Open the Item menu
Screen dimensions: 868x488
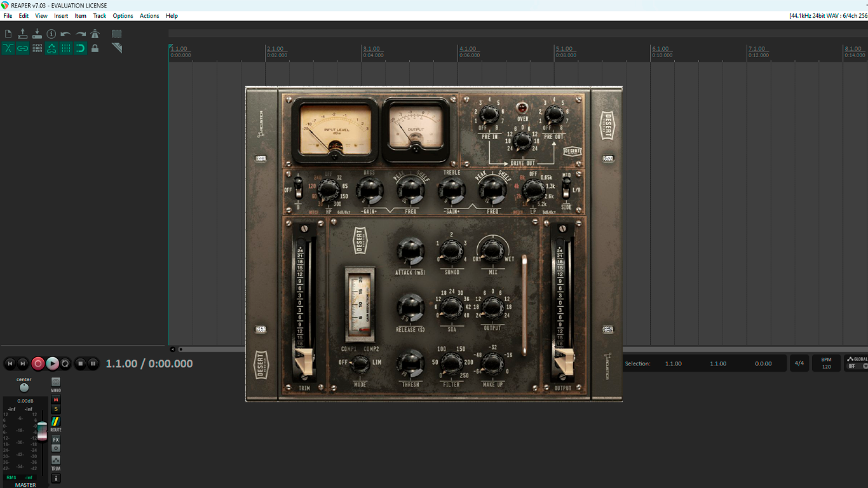click(81, 16)
